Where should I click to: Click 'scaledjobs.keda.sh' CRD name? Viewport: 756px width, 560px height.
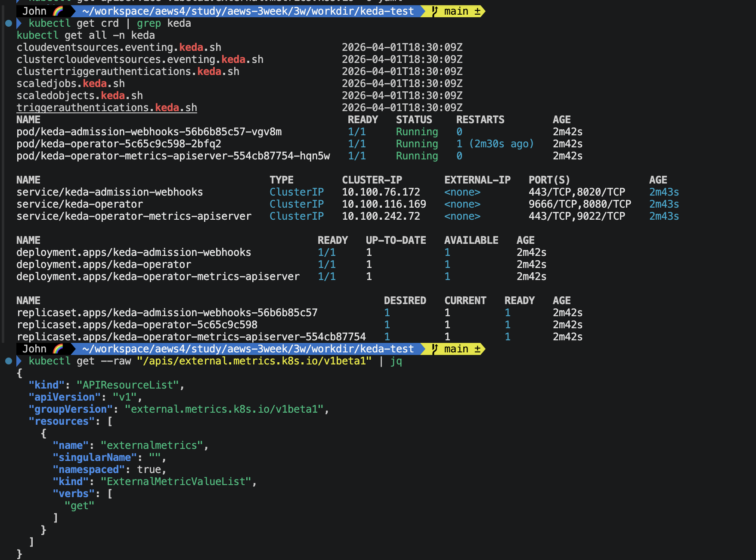[71, 84]
